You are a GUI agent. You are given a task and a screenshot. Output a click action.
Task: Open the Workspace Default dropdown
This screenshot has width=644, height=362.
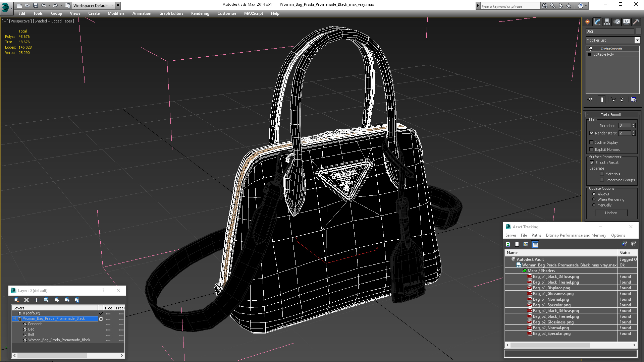94,6
